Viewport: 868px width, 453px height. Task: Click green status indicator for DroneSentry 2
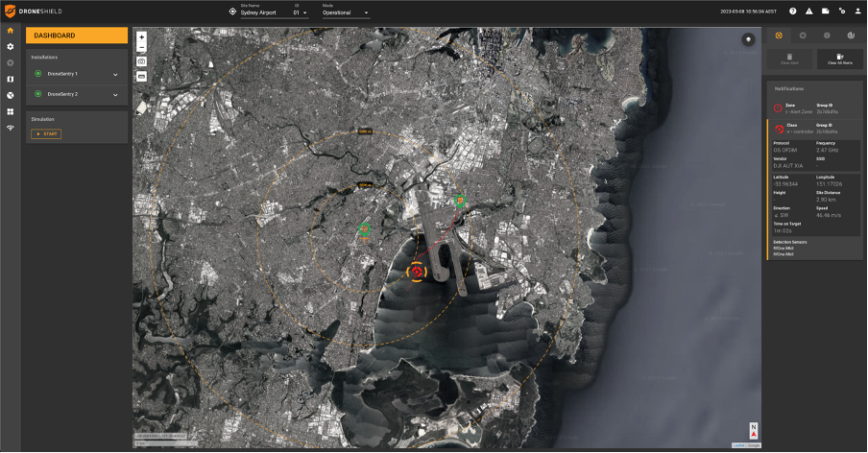click(x=38, y=94)
